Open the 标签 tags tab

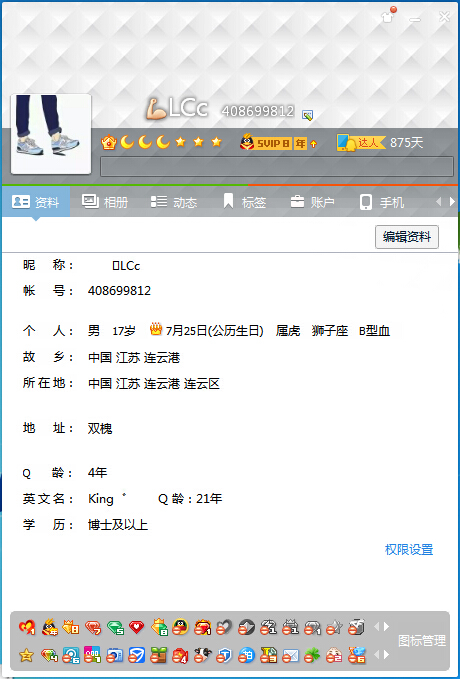pos(244,202)
